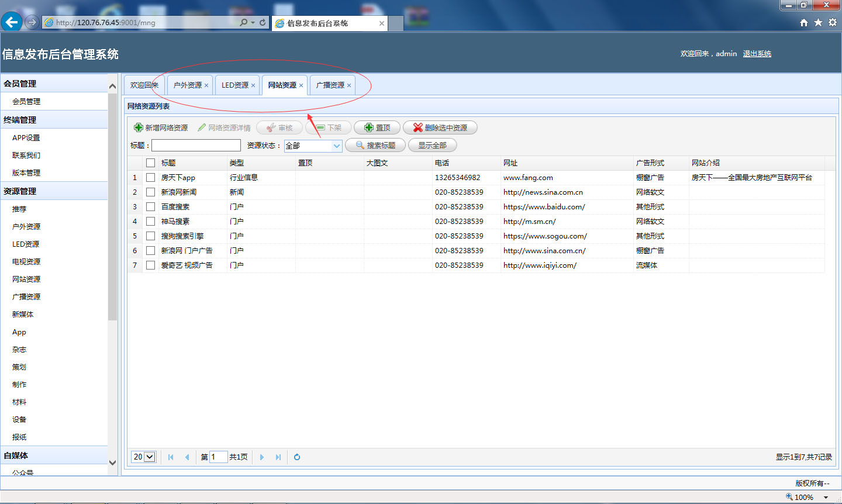Expand the 资源管理 sidebar section header

54,191
